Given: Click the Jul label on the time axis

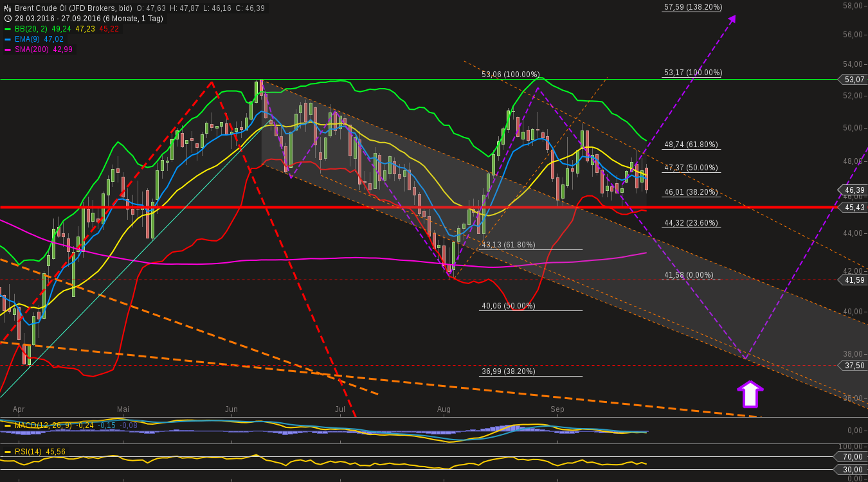Looking at the screenshot, I should [x=340, y=409].
